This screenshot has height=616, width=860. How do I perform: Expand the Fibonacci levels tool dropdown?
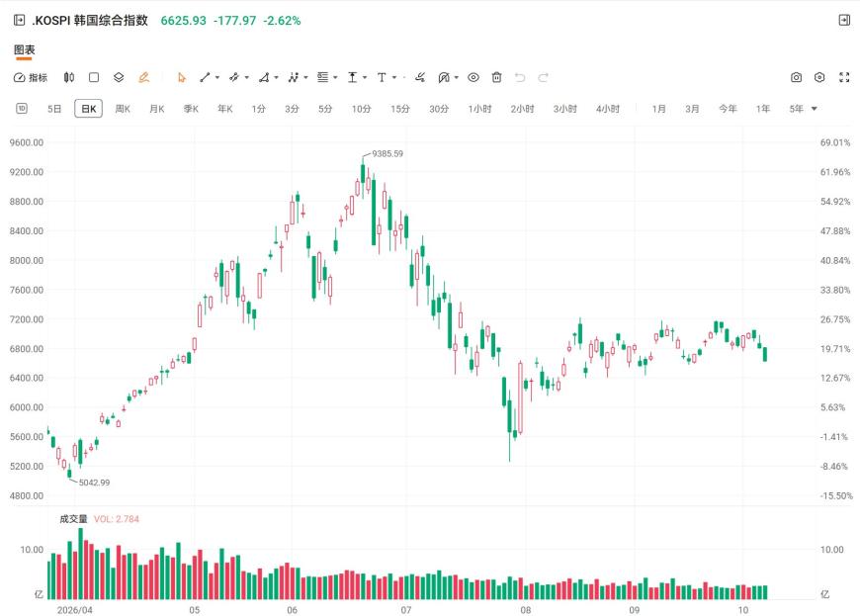click(335, 78)
